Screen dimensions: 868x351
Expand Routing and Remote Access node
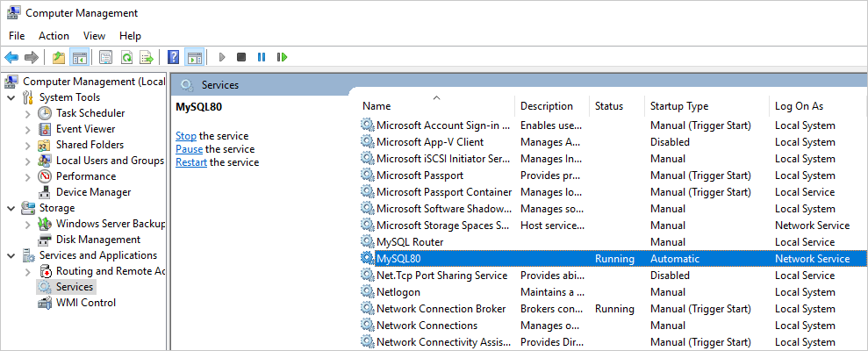click(x=27, y=271)
